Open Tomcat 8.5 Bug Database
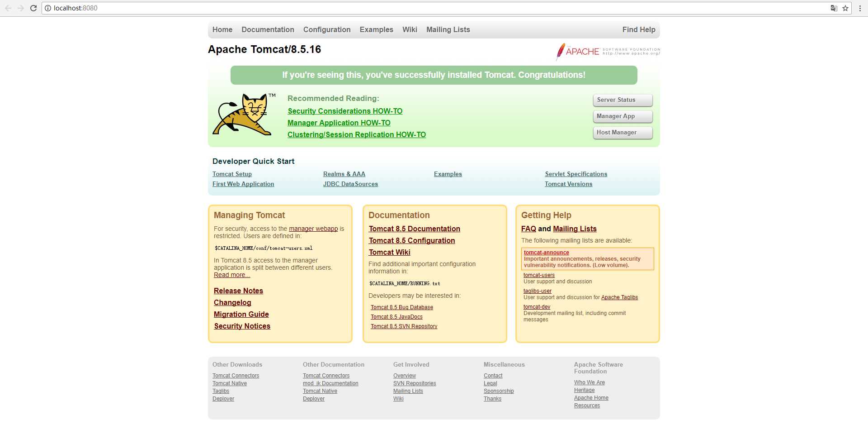The image size is (868, 425). coord(402,307)
